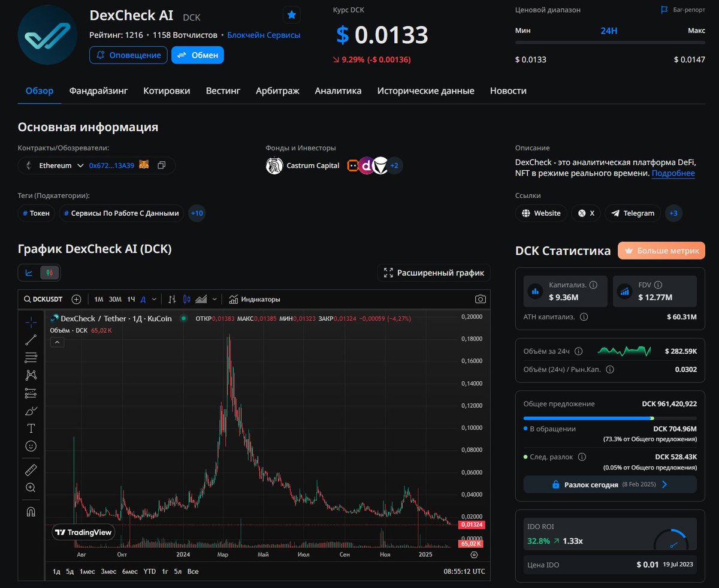This screenshot has height=588, width=719.
Task: Open the emoji icons tool
Action: (x=31, y=446)
